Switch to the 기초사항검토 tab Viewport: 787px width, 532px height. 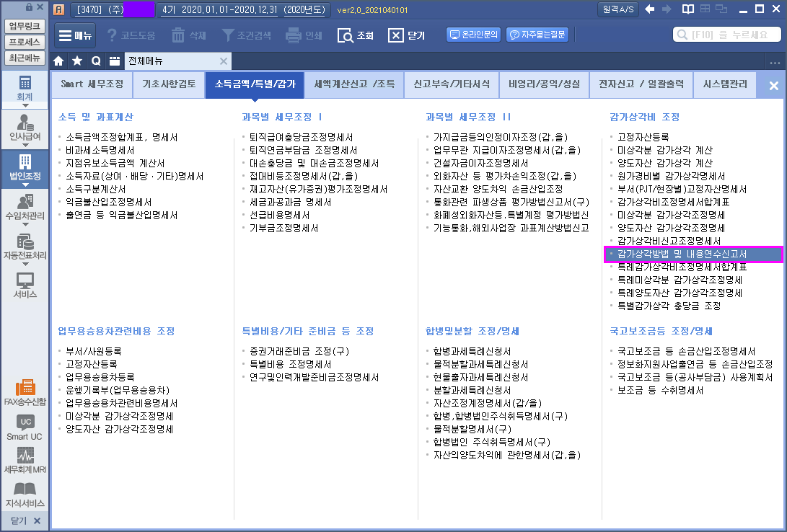(169, 84)
